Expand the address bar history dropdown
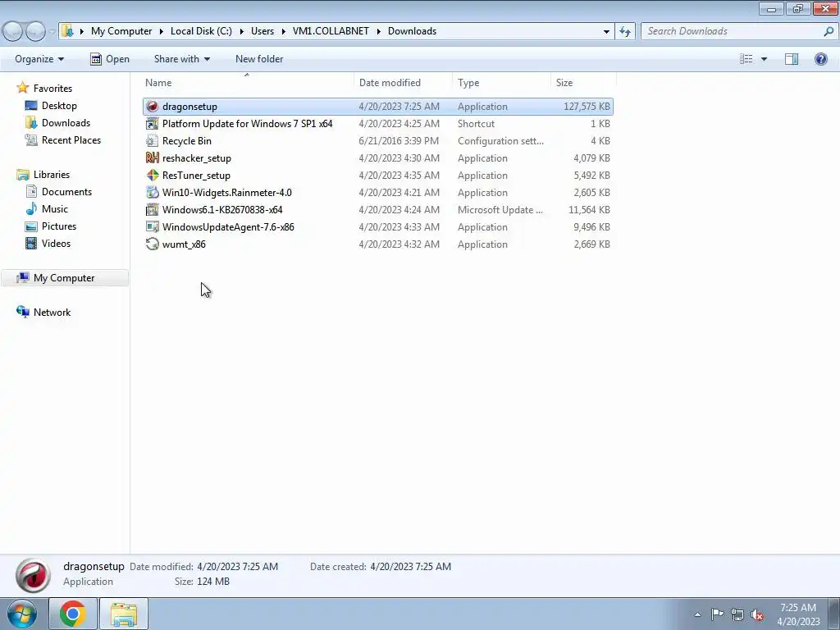The height and width of the screenshot is (630, 840). click(606, 31)
